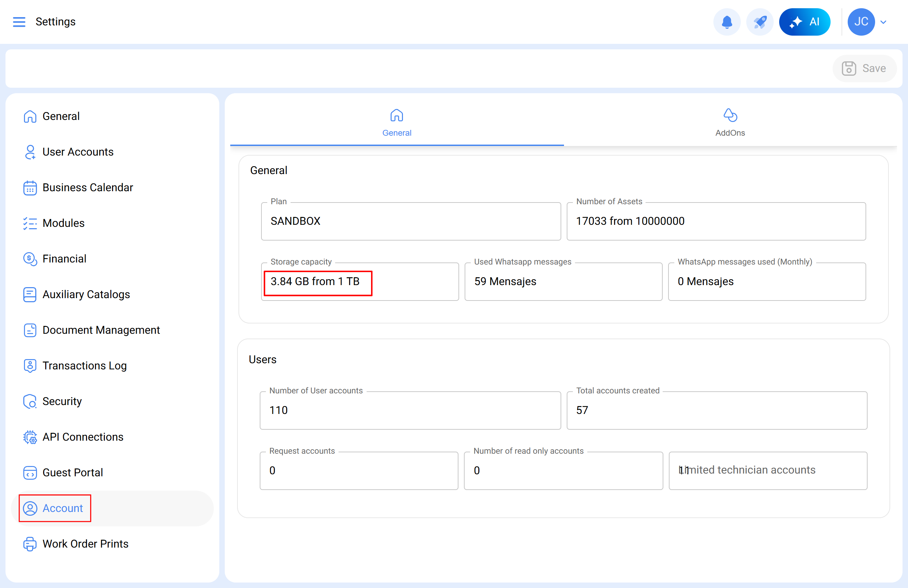This screenshot has height=588, width=908.
Task: Open Financial settings in sidebar
Action: click(64, 259)
